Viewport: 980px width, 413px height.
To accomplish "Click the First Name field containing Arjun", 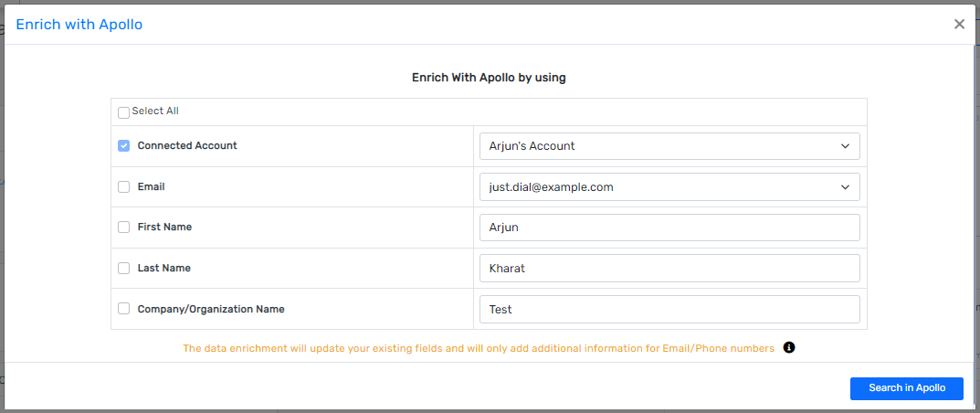I will pyautogui.click(x=669, y=228).
